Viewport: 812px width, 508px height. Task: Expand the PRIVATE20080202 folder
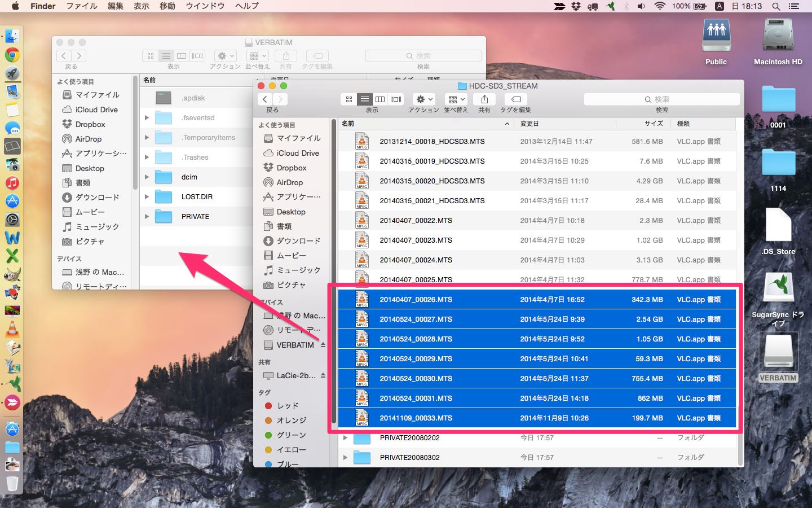point(345,438)
